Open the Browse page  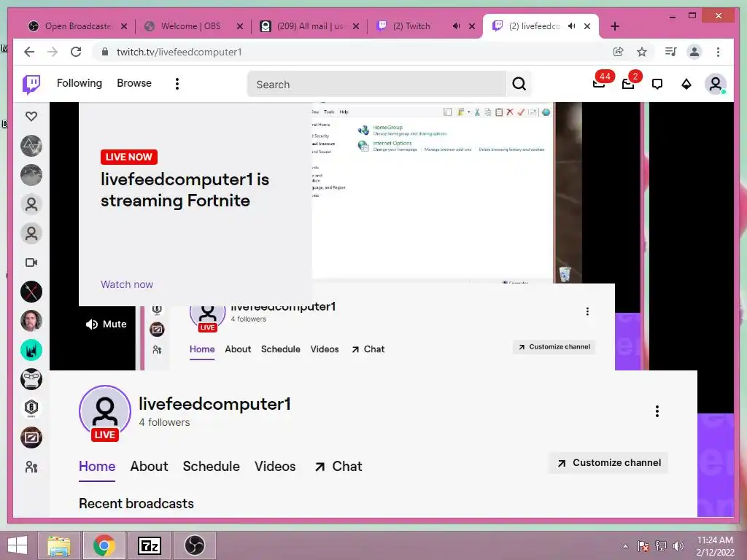134,83
